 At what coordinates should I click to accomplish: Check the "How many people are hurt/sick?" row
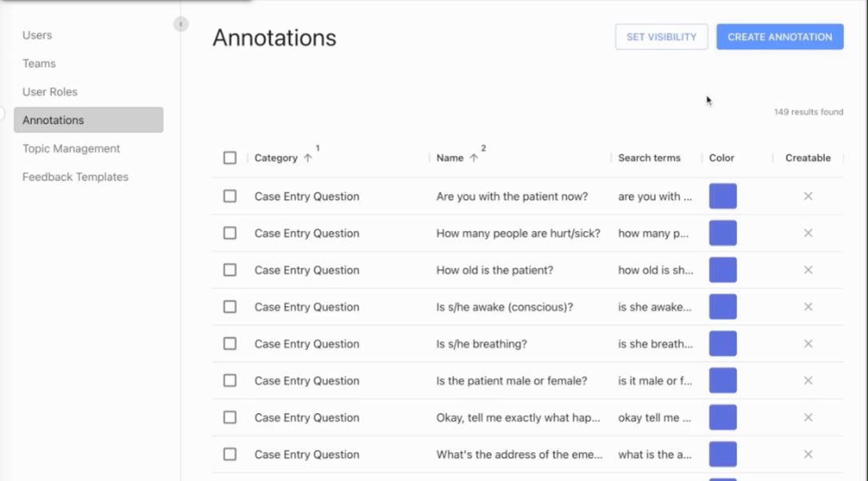click(229, 233)
